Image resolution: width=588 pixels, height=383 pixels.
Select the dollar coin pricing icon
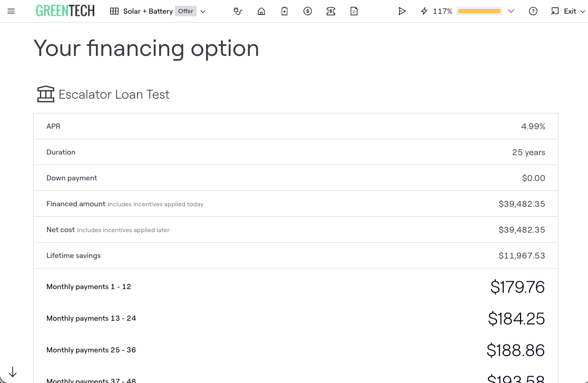point(308,11)
